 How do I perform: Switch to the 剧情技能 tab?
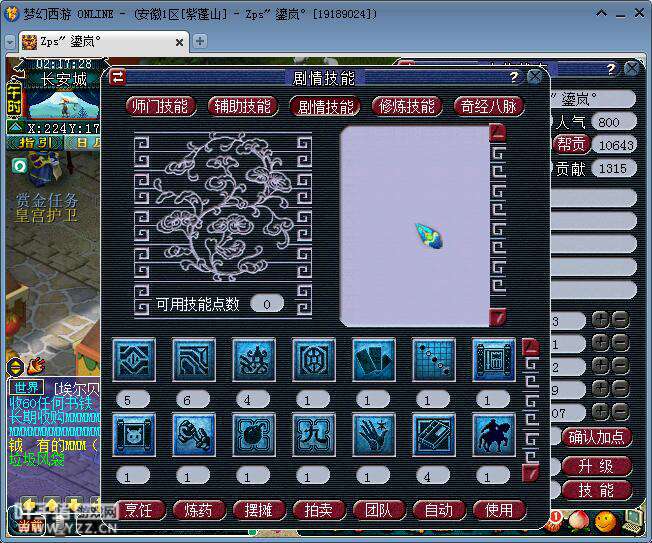tap(325, 106)
